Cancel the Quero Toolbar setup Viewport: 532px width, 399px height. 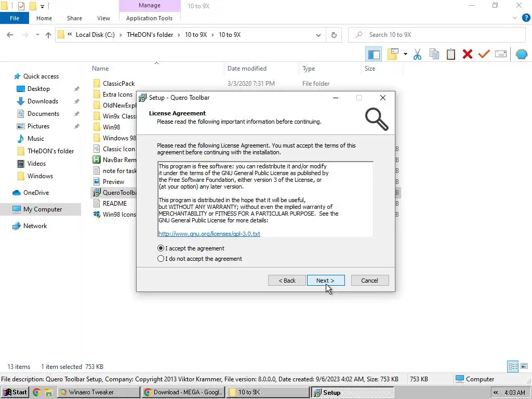370,281
